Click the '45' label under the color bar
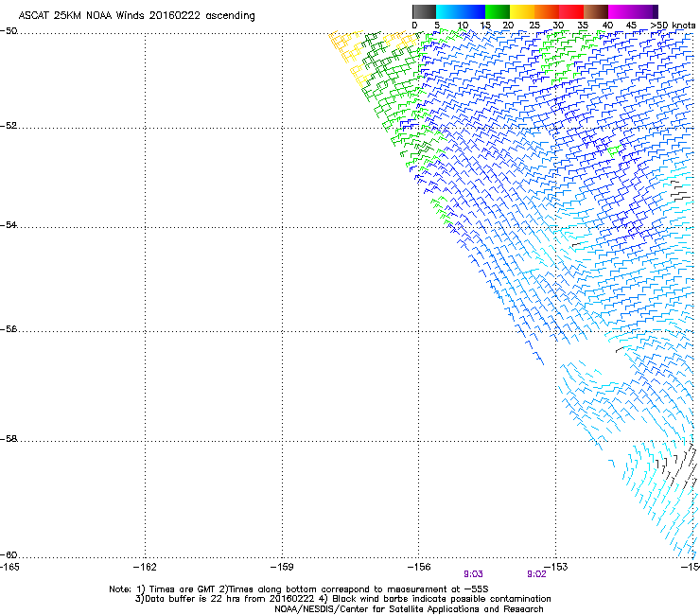The width and height of the screenshot is (700, 615). [631, 26]
